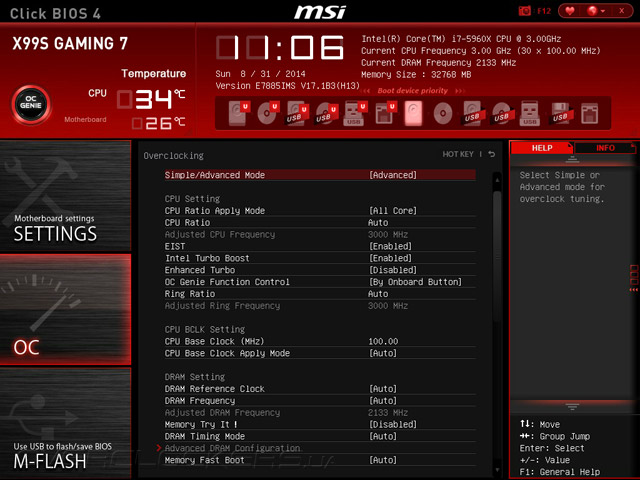Click the back arrow next to HOT KEY
Screen dimensions: 640x480
click(x=492, y=154)
